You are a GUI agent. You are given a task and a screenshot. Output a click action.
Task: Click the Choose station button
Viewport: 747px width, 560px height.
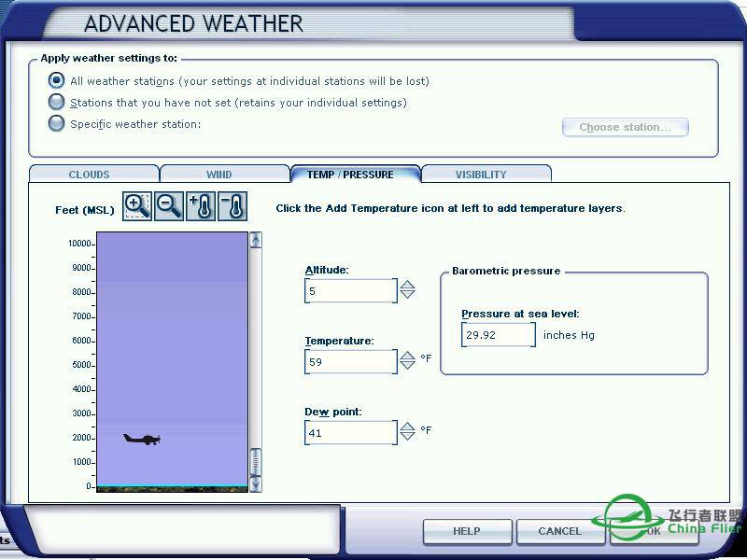coord(625,127)
